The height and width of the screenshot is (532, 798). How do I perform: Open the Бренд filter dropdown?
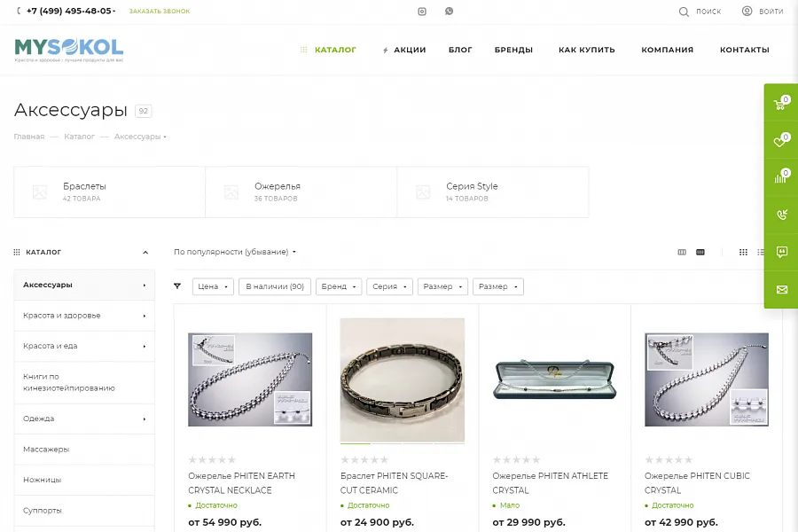(339, 286)
